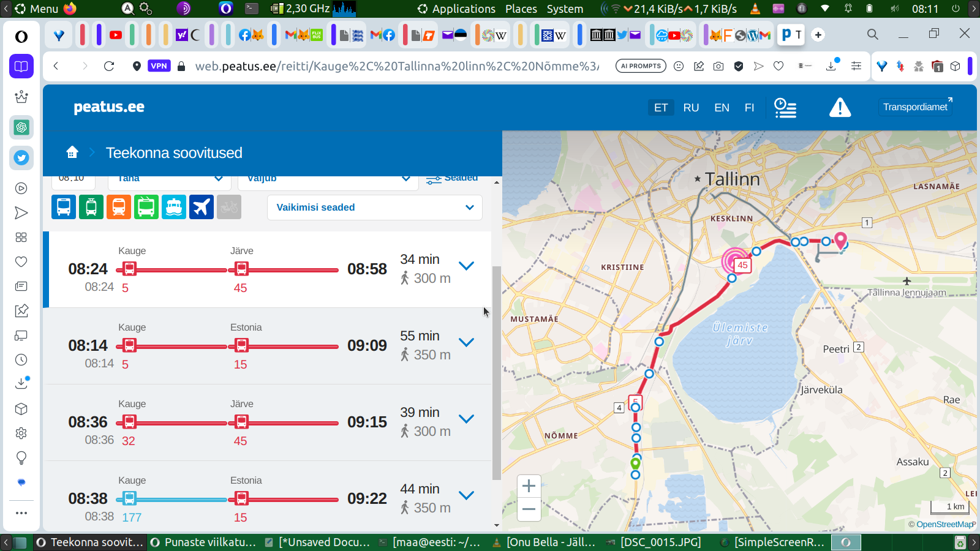The image size is (980, 551).
Task: Toggle the orange train transport mode filter
Action: pyautogui.click(x=119, y=207)
